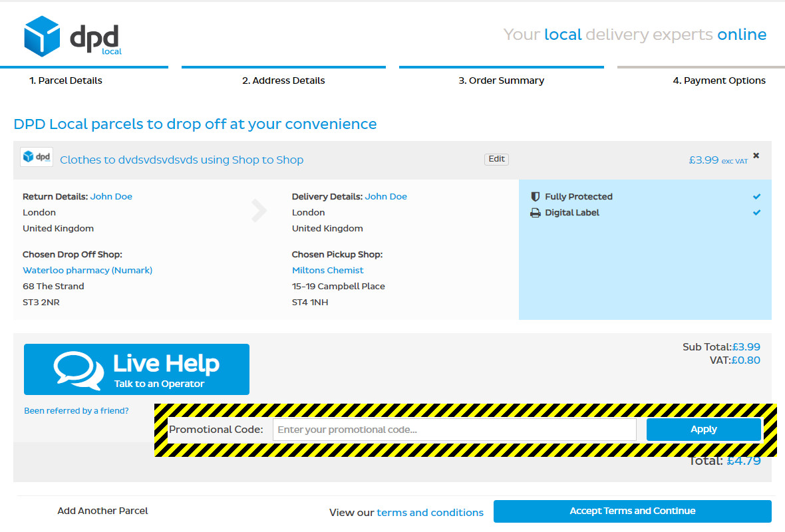Click the Fully Protected checkmark

point(756,197)
